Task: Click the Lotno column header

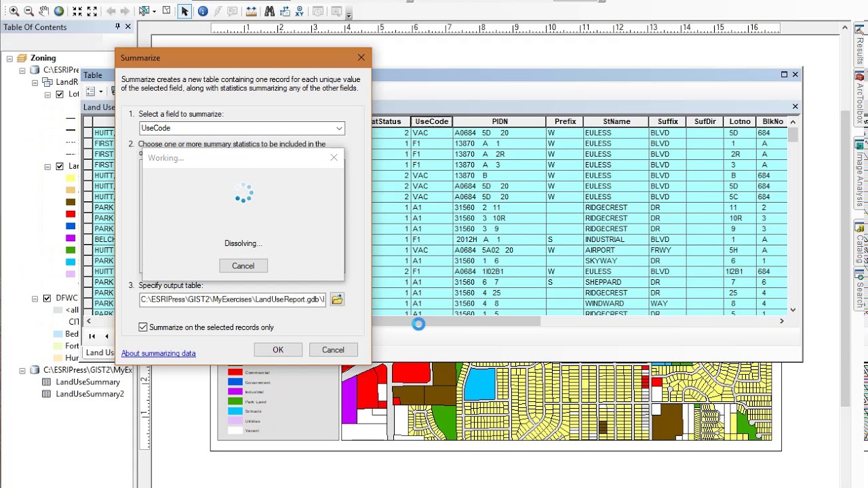Action: 740,121
